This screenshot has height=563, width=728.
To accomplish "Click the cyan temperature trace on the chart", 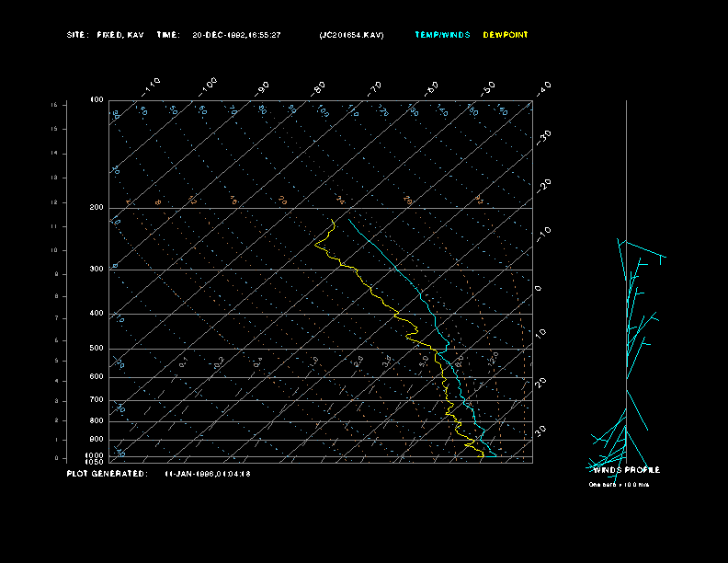I will 435,320.
